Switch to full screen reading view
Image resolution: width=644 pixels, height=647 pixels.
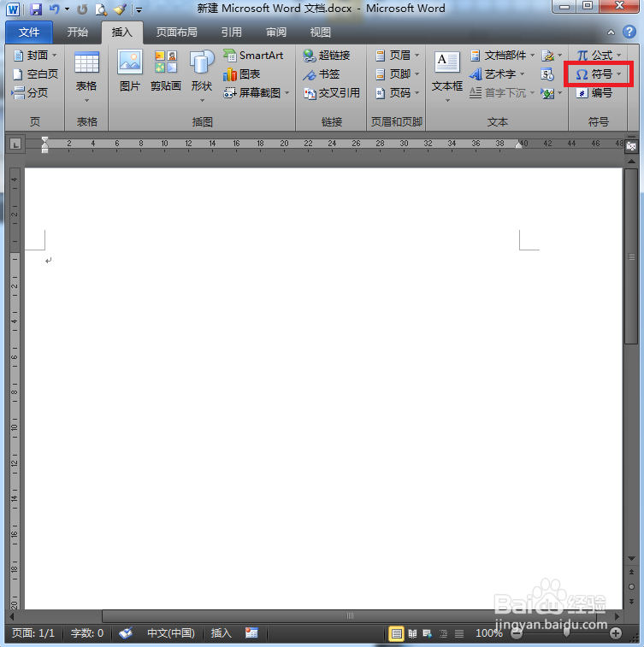point(412,633)
